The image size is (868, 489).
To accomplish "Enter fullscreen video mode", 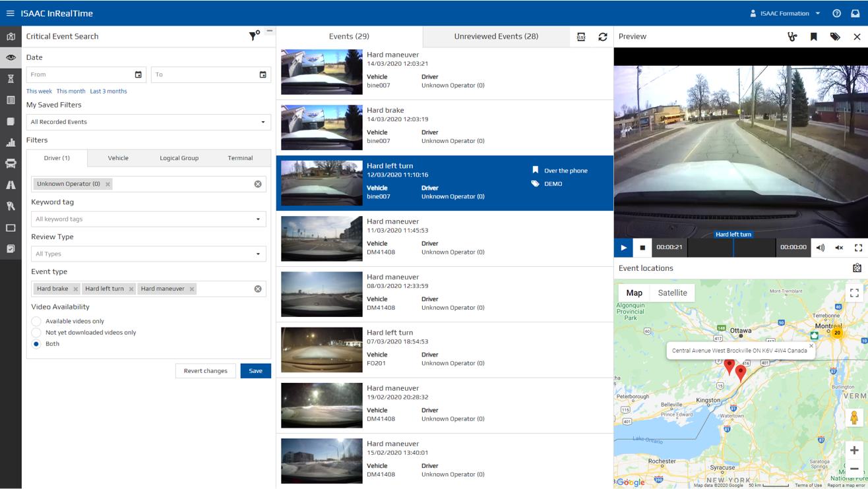I will pyautogui.click(x=858, y=248).
